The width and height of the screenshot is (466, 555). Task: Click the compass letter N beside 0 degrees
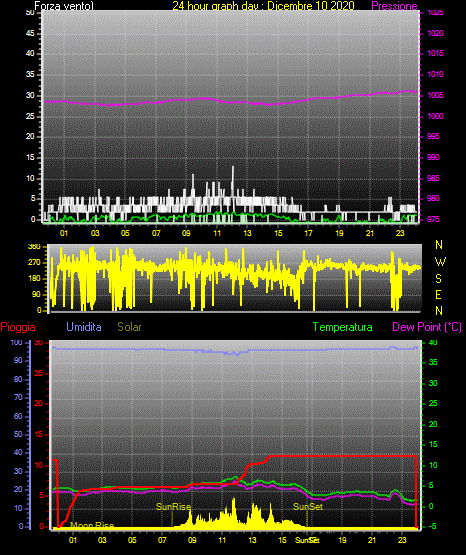[x=439, y=311]
